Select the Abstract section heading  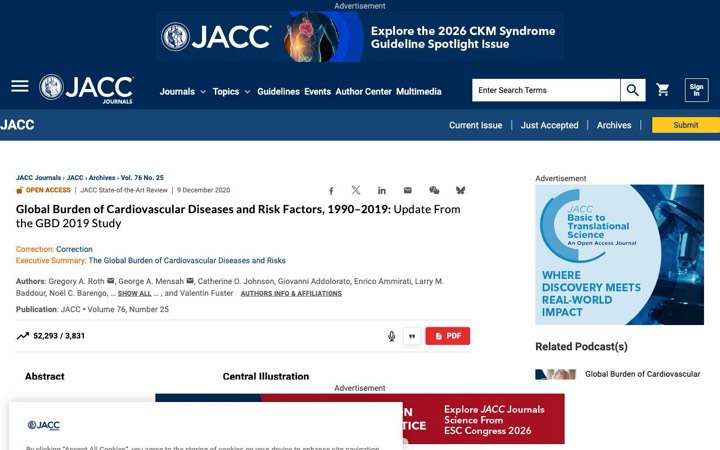pyautogui.click(x=45, y=376)
